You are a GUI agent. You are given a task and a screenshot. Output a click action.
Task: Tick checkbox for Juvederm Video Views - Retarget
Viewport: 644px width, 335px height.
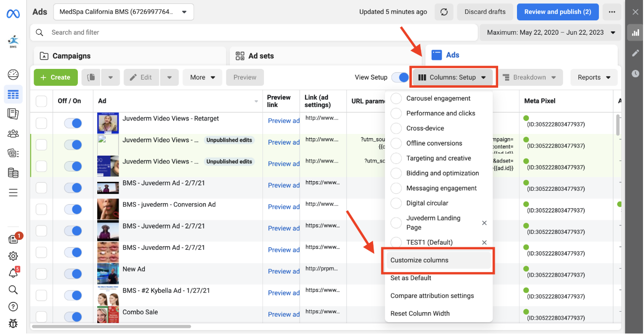[41, 123]
